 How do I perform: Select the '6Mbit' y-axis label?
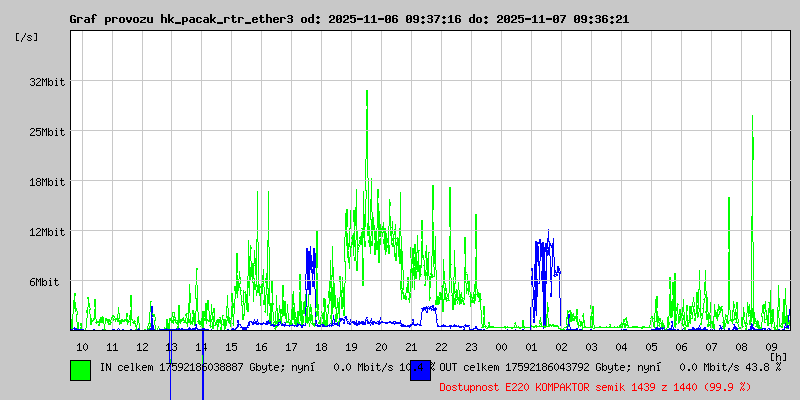[44, 282]
